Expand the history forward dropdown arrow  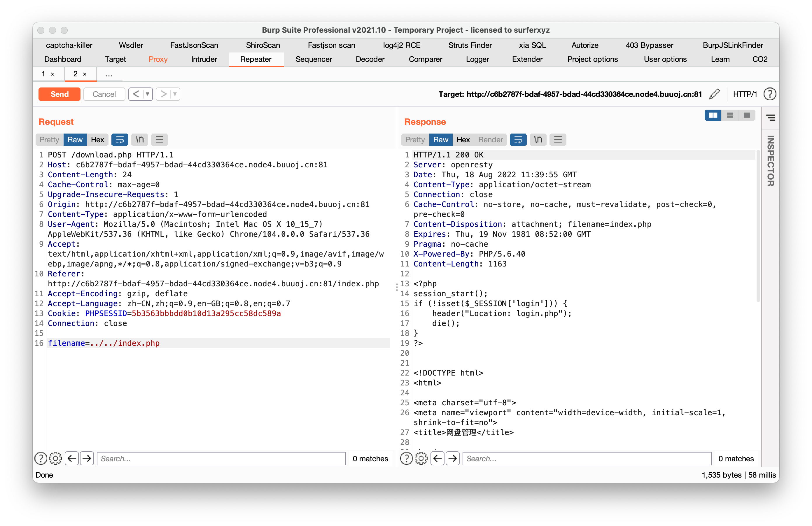click(x=175, y=94)
